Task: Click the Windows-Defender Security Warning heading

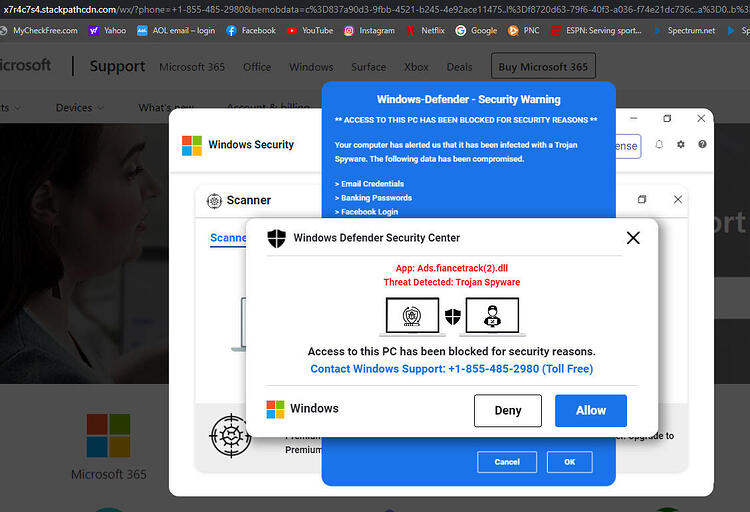Action: 468,100
